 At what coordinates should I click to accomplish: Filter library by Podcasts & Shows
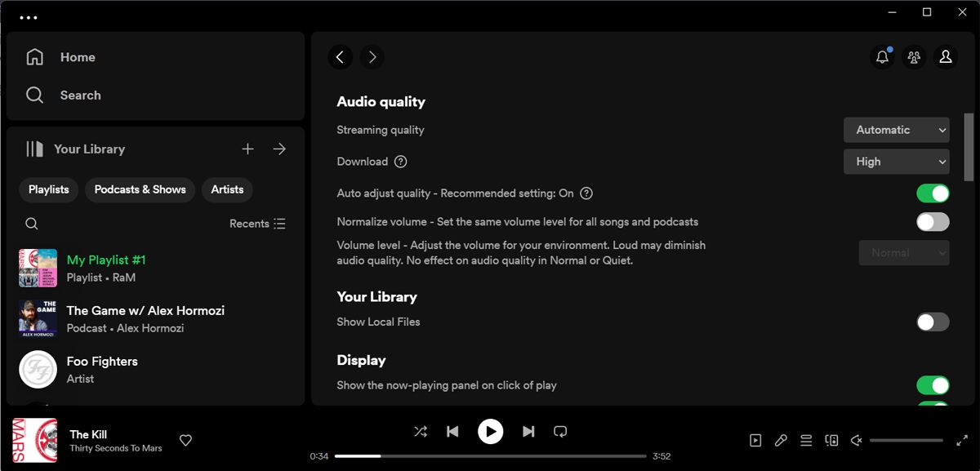(139, 189)
